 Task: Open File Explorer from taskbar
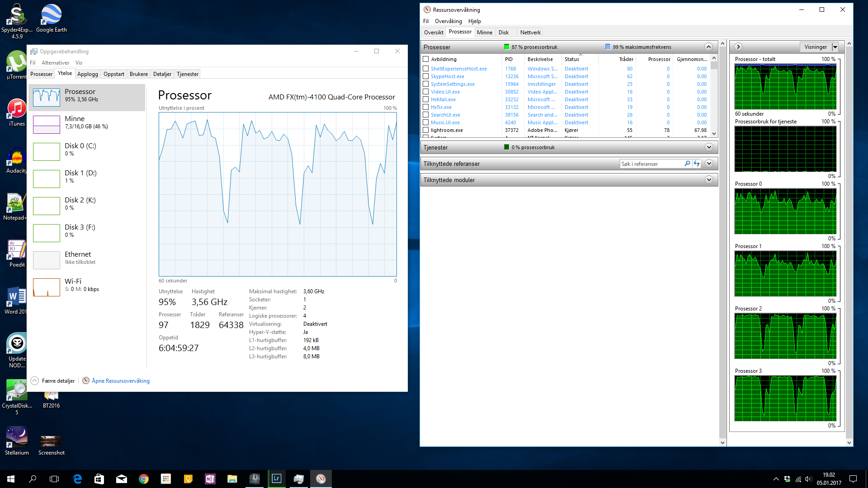click(x=232, y=479)
